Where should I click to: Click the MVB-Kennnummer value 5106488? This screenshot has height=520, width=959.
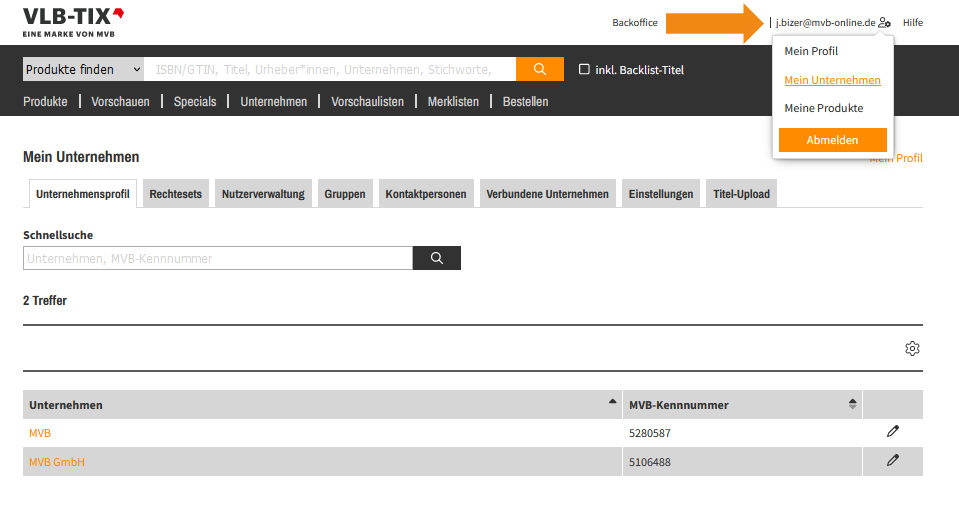tap(650, 462)
